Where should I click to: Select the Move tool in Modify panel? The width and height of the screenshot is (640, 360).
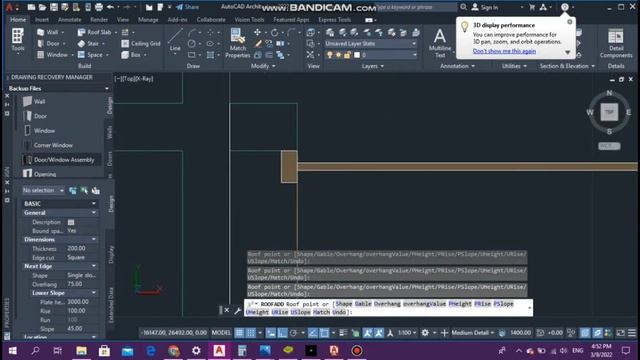click(x=257, y=32)
